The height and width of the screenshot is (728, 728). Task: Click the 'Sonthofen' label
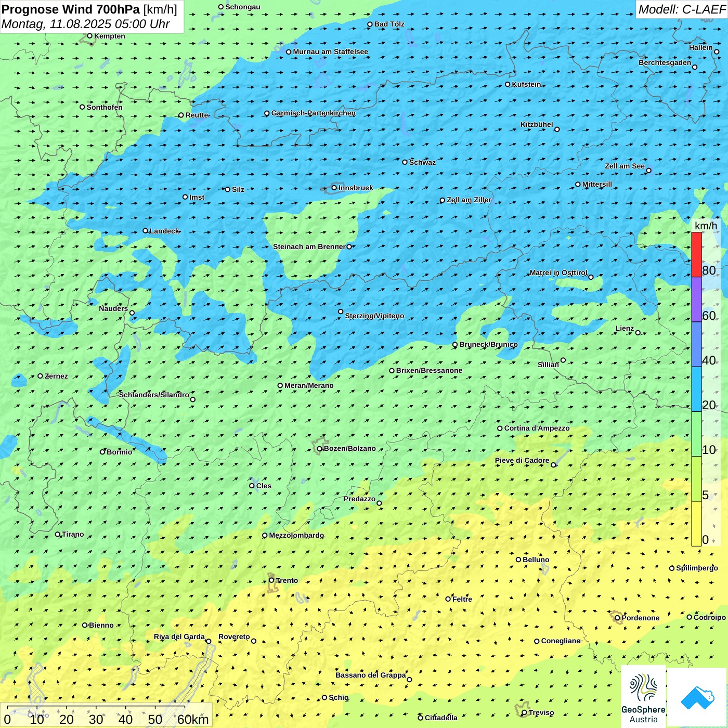point(105,107)
